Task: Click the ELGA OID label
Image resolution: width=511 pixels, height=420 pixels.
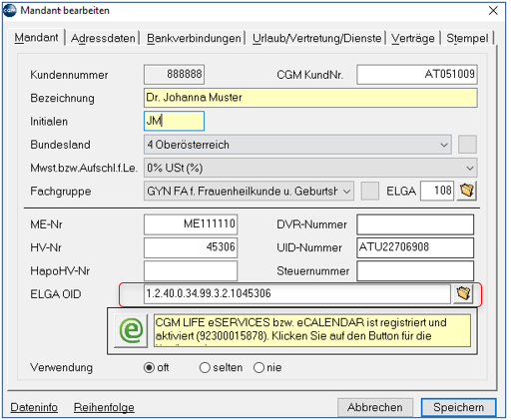Action: coord(56,294)
